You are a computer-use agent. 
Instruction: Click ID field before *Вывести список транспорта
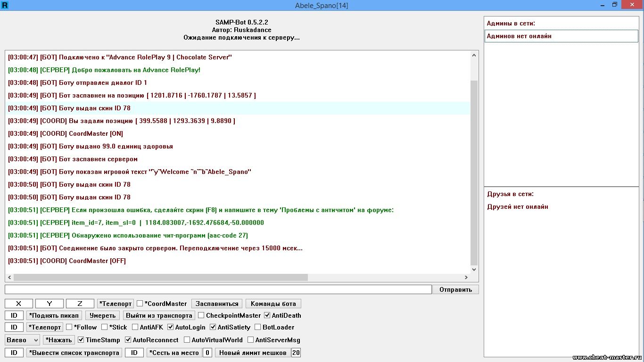pyautogui.click(x=14, y=353)
